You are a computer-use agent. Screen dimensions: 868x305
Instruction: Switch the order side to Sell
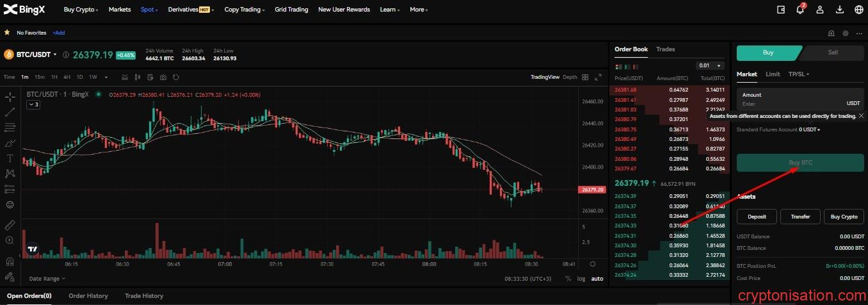(x=833, y=53)
